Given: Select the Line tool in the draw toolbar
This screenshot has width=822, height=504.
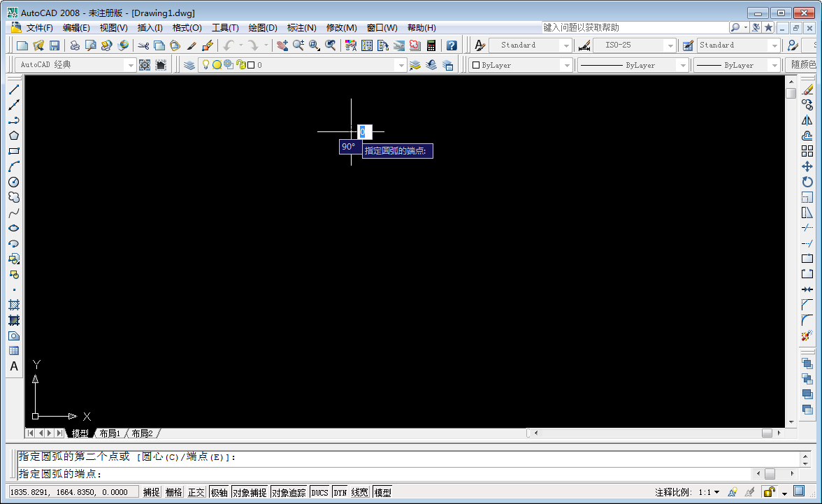Looking at the screenshot, I should pos(13,89).
